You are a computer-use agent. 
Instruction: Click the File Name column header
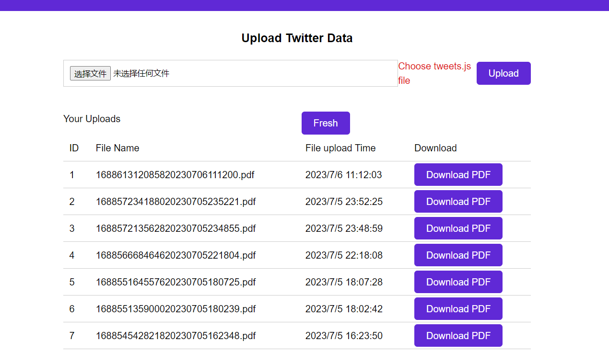click(117, 148)
